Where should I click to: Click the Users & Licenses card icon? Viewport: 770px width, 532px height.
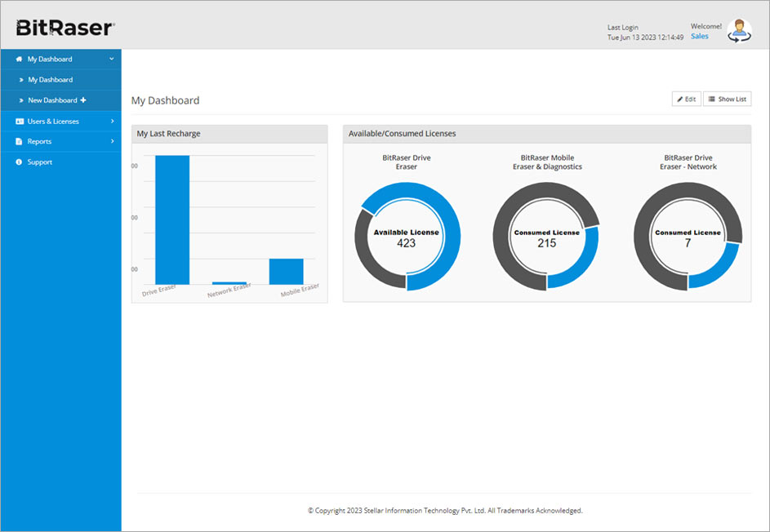[19, 122]
